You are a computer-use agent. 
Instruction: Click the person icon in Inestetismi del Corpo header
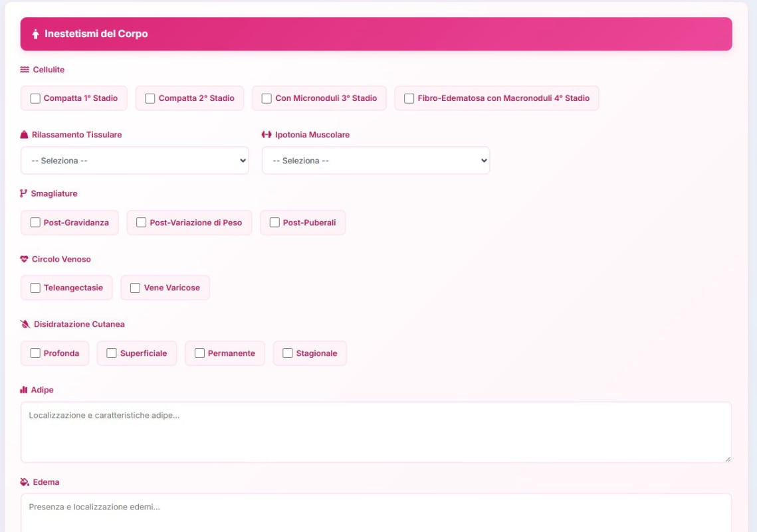click(x=35, y=34)
